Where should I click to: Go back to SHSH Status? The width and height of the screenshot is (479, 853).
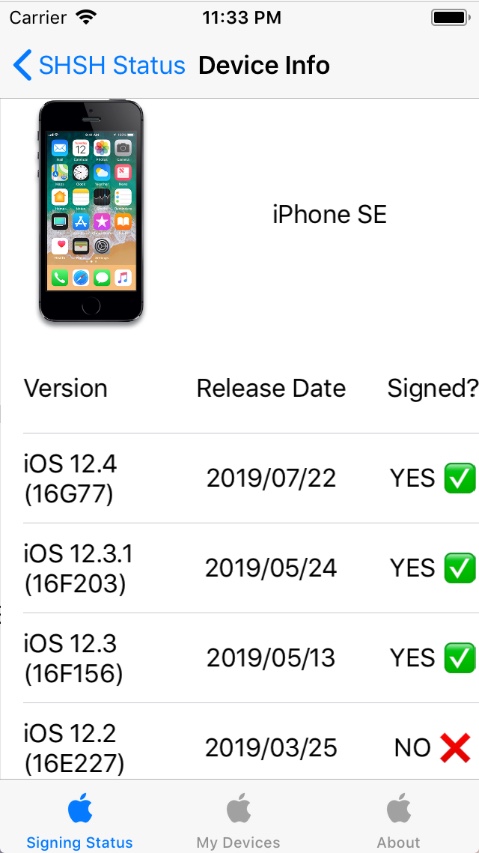pyautogui.click(x=99, y=65)
